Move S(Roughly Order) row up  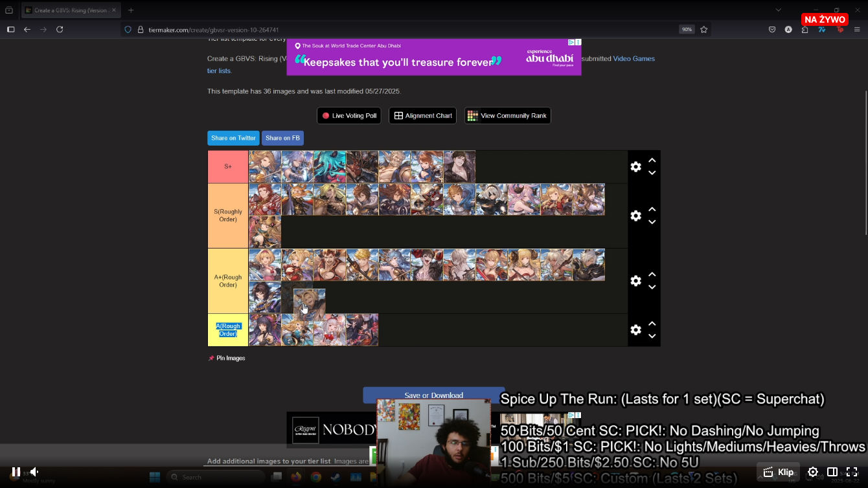652,209
